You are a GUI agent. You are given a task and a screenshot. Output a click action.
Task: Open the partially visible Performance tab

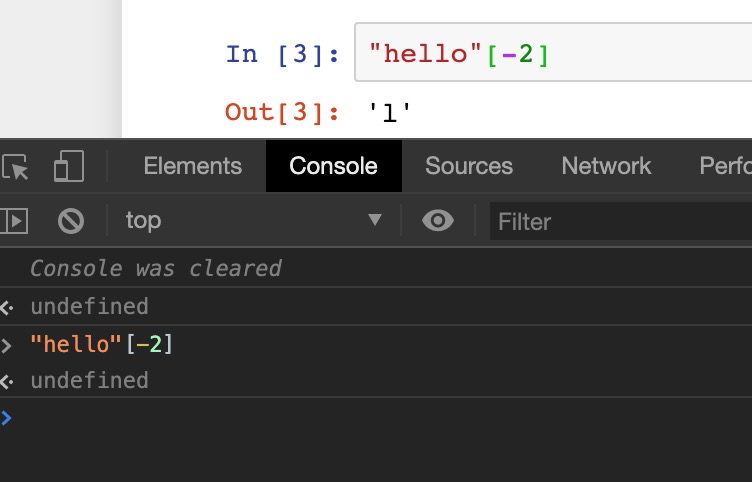click(x=725, y=166)
